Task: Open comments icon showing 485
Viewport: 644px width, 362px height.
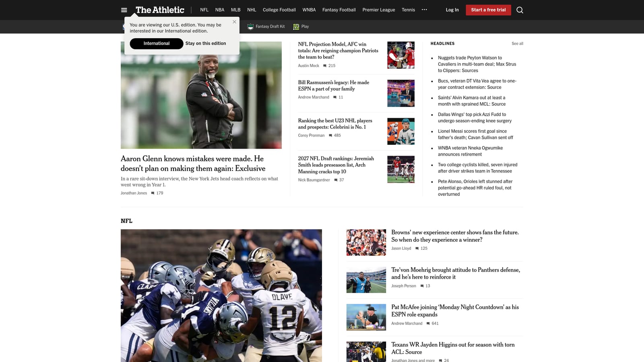Action: point(330,136)
